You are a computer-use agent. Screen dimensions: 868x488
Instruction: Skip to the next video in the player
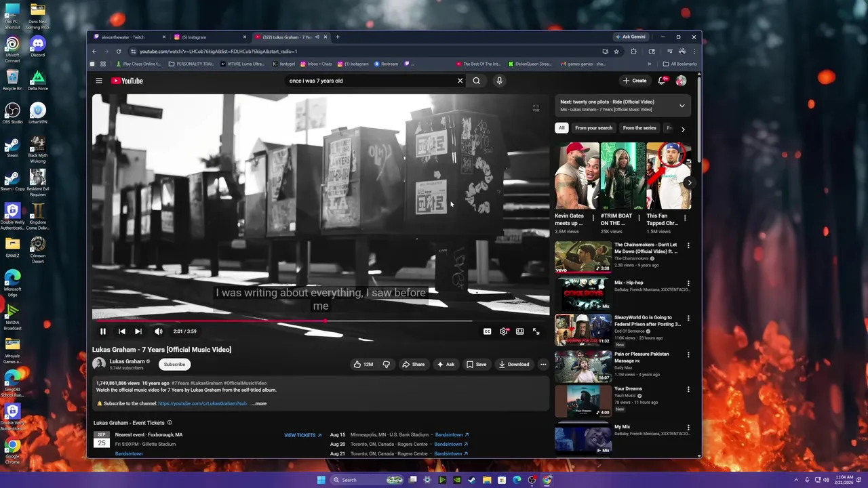138,331
